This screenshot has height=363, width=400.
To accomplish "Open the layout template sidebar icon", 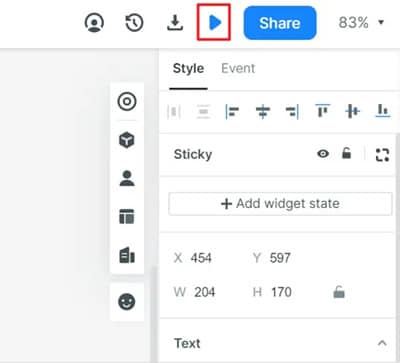I will point(127,217).
